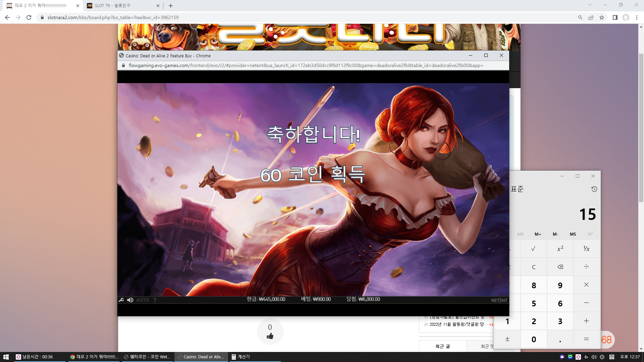Open 남은시간 taskbar item
Screen dimensions: 644x362
pyautogui.click(x=40, y=357)
